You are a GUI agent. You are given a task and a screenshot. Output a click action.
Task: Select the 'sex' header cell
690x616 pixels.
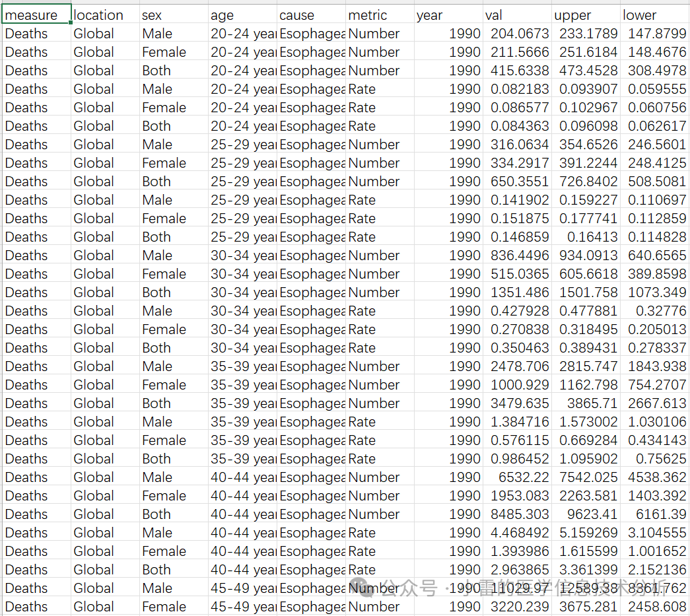[x=174, y=15]
